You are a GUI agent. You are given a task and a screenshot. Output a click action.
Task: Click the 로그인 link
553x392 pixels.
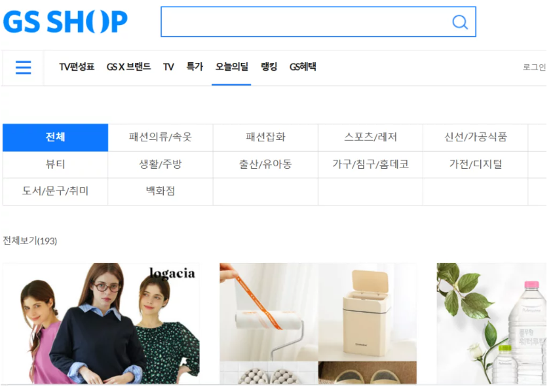click(x=534, y=67)
